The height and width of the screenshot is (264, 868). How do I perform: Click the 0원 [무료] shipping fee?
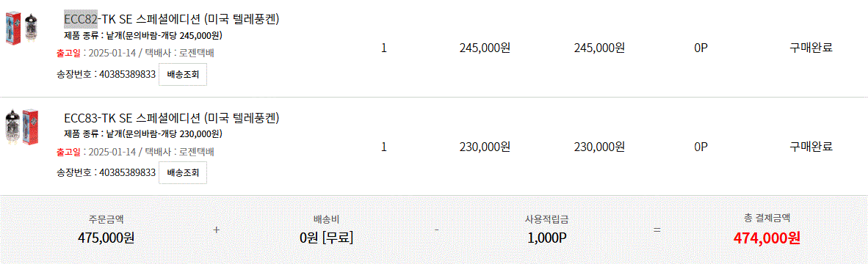tap(327, 238)
